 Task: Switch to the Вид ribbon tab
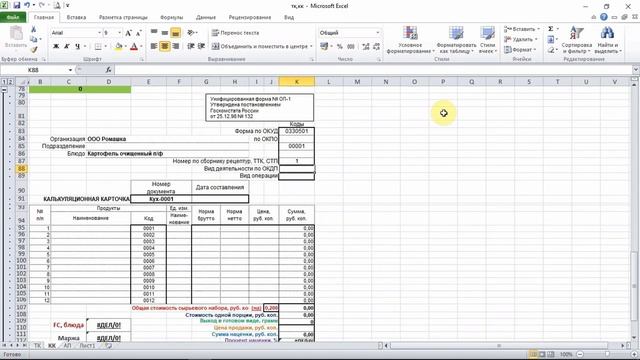click(x=289, y=17)
